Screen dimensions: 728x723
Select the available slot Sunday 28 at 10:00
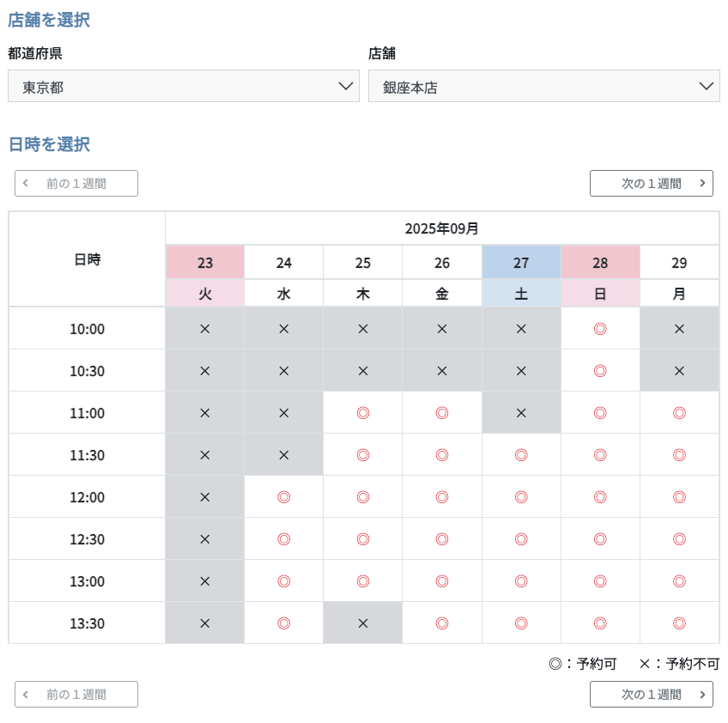pos(600,329)
